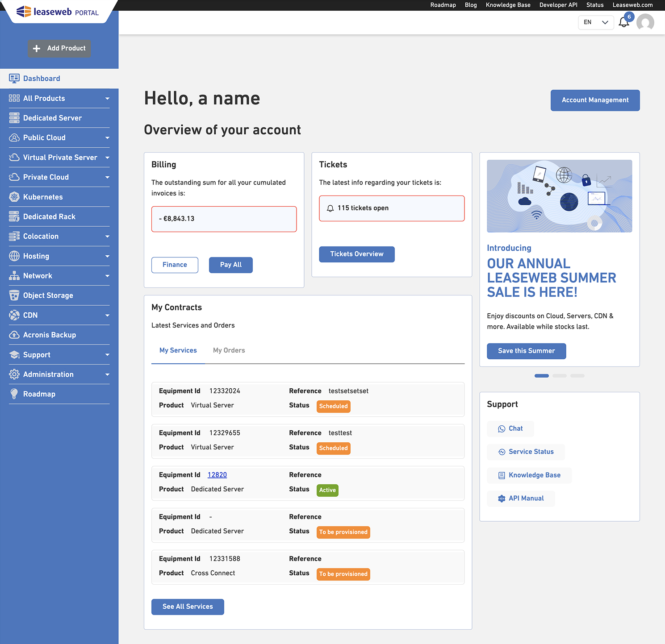Click the Chat bubble icon in Support
Image resolution: width=665 pixels, height=644 pixels.
click(x=502, y=429)
